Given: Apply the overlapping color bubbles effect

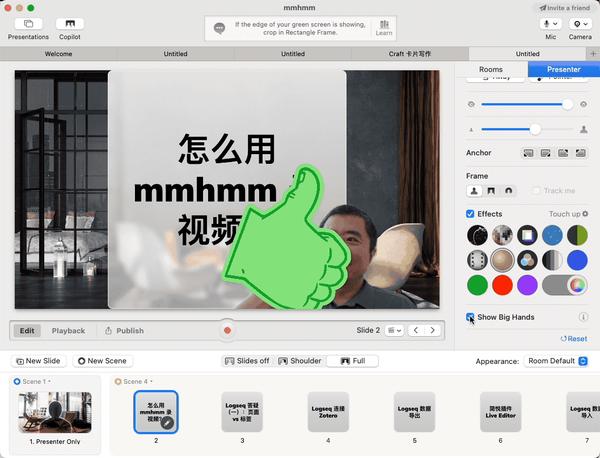Looking at the screenshot, I should 527,260.
